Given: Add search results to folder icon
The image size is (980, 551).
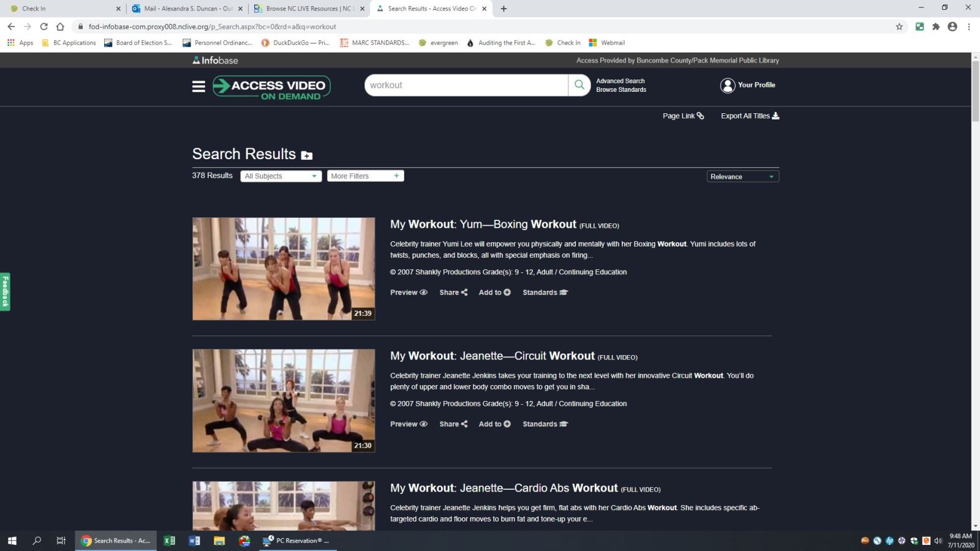Looking at the screenshot, I should (x=307, y=156).
